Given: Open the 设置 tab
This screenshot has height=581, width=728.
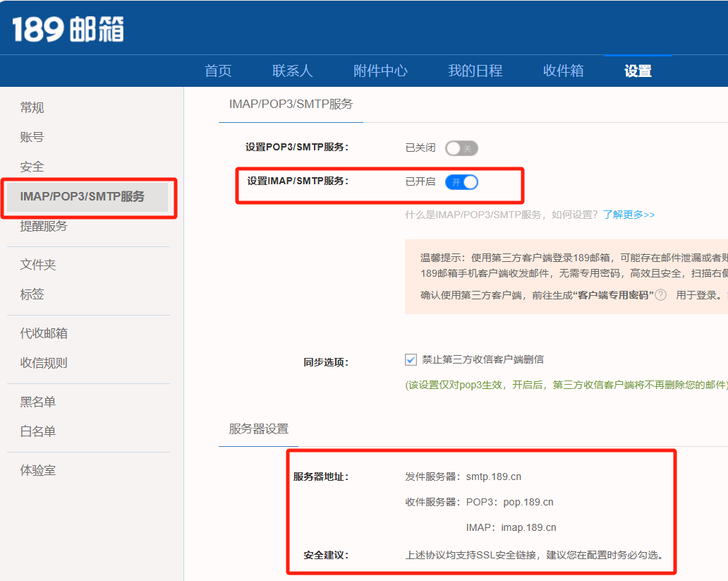Looking at the screenshot, I should (x=638, y=71).
